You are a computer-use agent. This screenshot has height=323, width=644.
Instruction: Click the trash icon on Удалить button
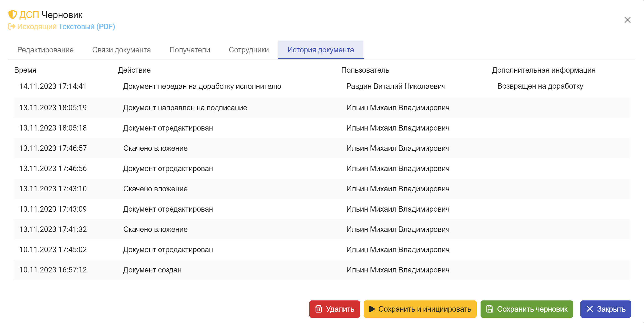coord(318,309)
